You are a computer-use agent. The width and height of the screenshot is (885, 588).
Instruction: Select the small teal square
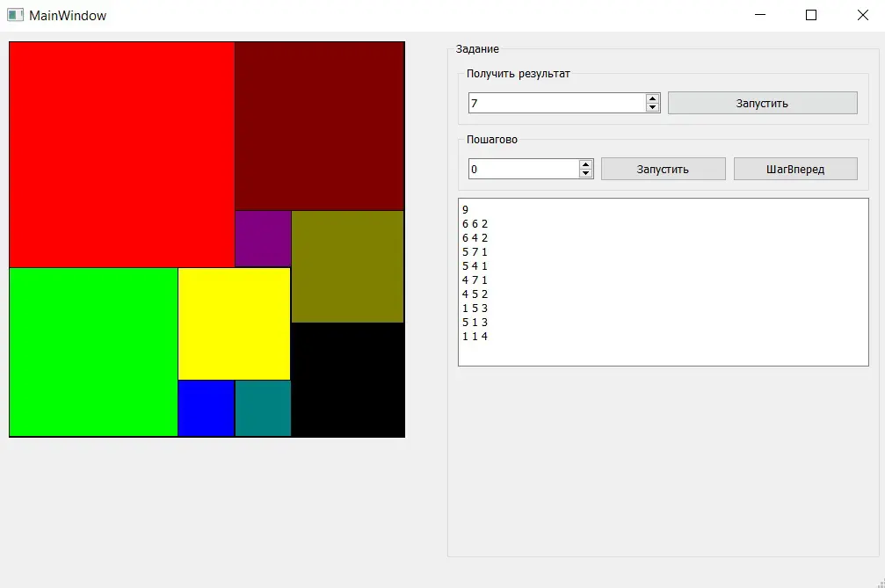pos(263,408)
